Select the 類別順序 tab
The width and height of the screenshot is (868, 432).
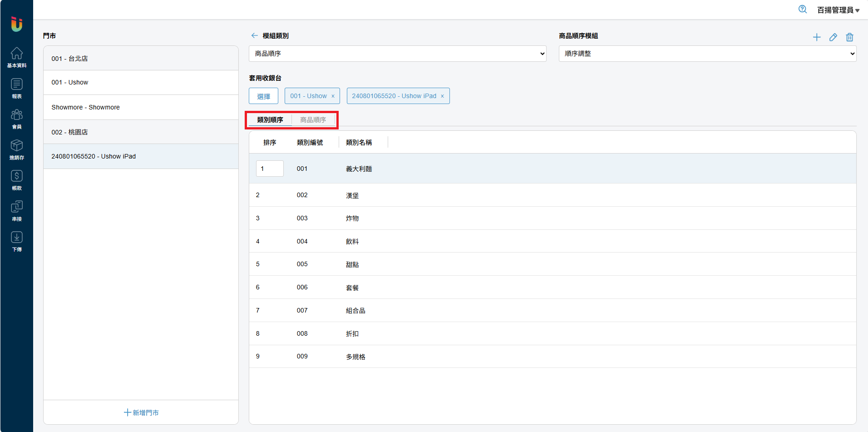point(270,120)
